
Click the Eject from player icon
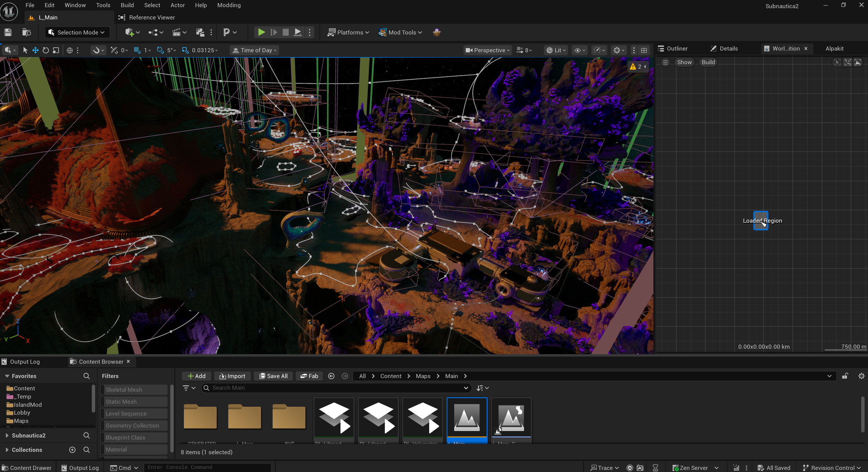click(x=298, y=32)
